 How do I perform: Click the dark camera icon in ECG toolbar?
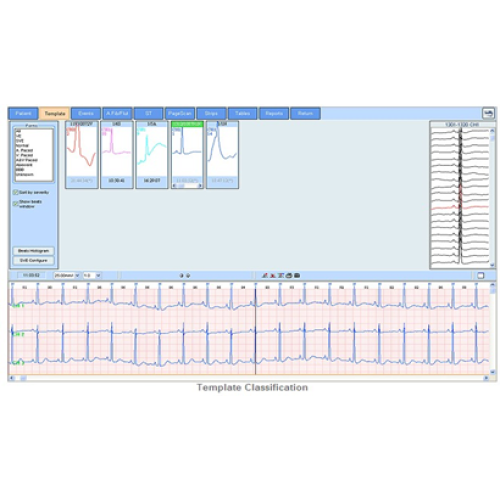(x=297, y=275)
